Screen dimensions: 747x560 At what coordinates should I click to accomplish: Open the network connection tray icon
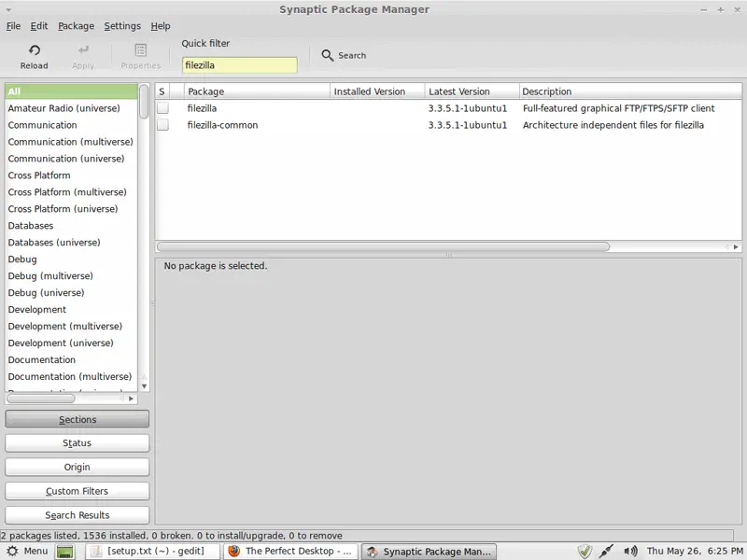(606, 551)
